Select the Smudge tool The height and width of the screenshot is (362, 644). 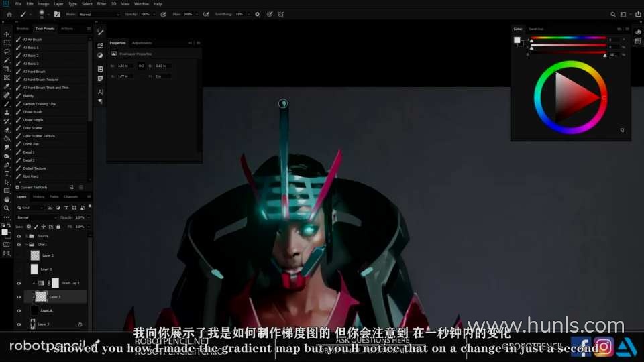coord(7,147)
